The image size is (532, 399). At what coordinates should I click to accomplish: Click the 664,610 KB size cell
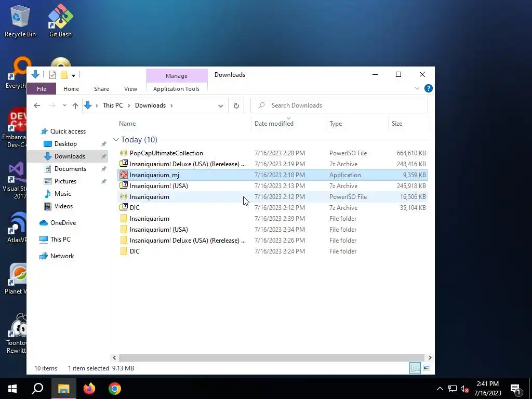click(411, 153)
